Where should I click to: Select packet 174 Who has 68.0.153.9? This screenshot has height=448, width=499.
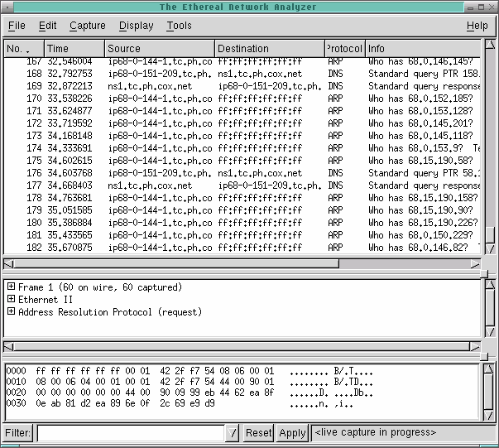242,148
